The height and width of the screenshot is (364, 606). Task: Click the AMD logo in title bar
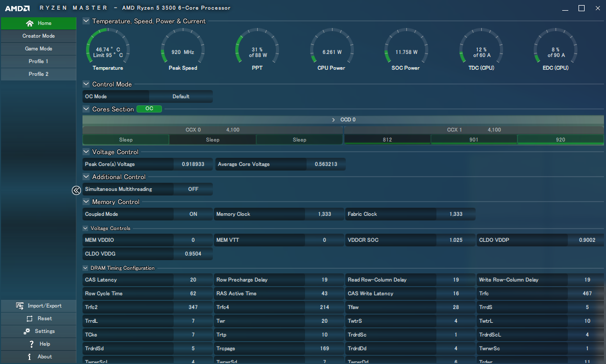[x=16, y=8]
